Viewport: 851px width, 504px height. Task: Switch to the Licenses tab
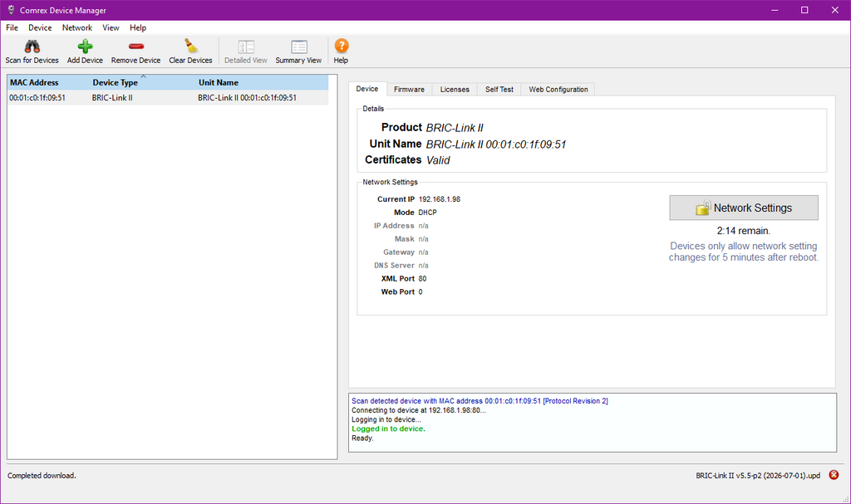click(455, 90)
